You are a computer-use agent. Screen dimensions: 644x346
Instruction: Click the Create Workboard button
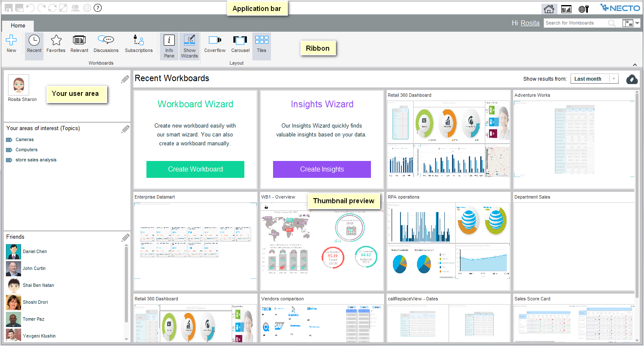(x=195, y=169)
